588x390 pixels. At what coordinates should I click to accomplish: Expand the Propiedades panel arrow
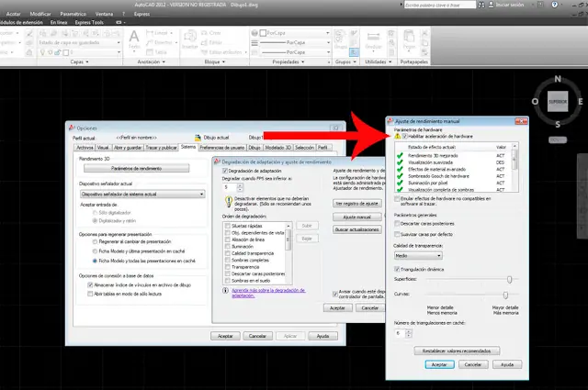(303, 61)
